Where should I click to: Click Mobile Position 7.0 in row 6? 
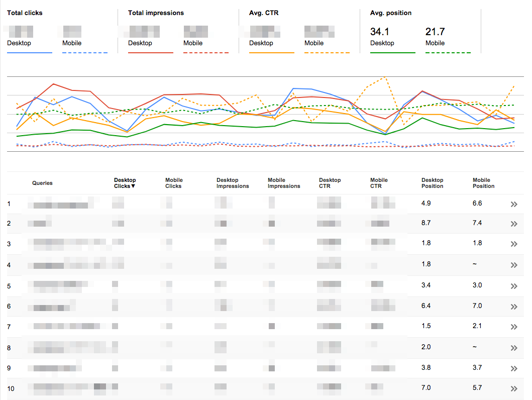coord(477,306)
